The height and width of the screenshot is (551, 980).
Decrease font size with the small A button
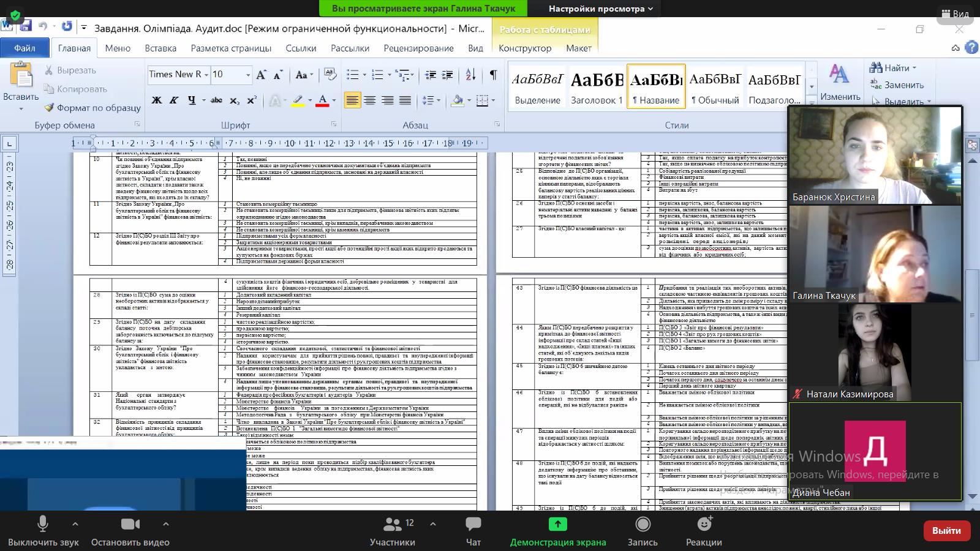278,75
